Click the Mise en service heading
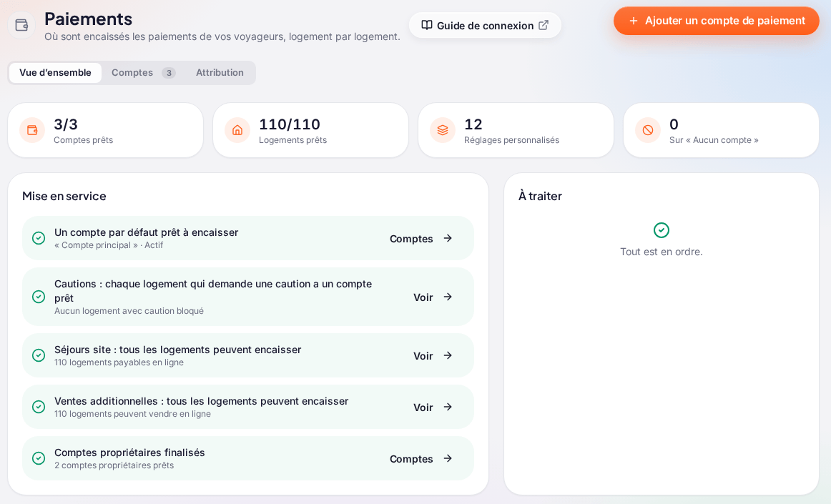831x504 pixels. pos(64,196)
